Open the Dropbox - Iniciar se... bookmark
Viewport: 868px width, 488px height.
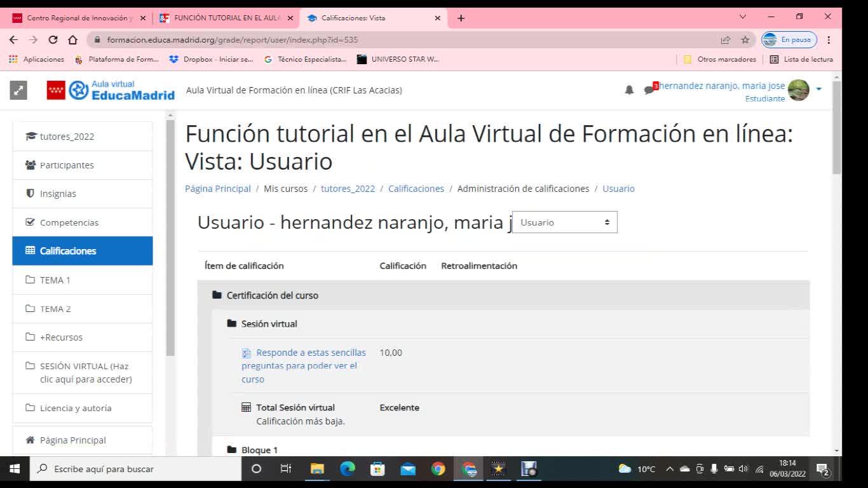pos(212,59)
